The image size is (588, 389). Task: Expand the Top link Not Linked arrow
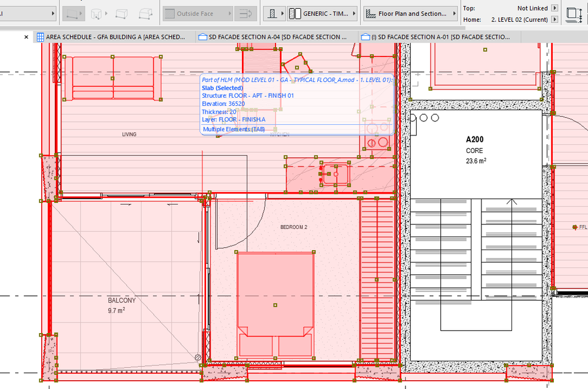[x=554, y=8]
